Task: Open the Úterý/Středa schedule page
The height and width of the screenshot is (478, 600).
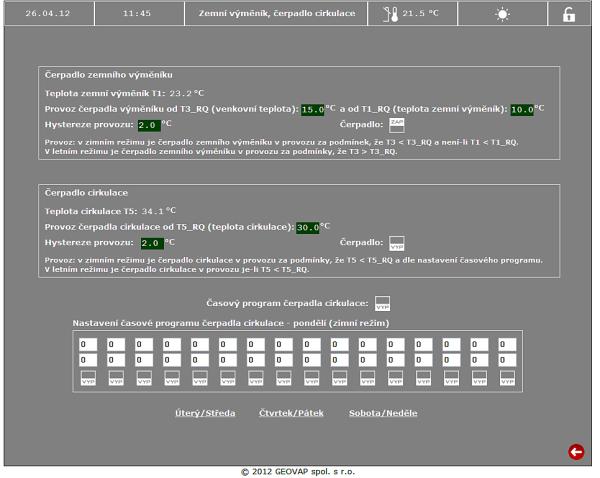Action: (x=201, y=413)
